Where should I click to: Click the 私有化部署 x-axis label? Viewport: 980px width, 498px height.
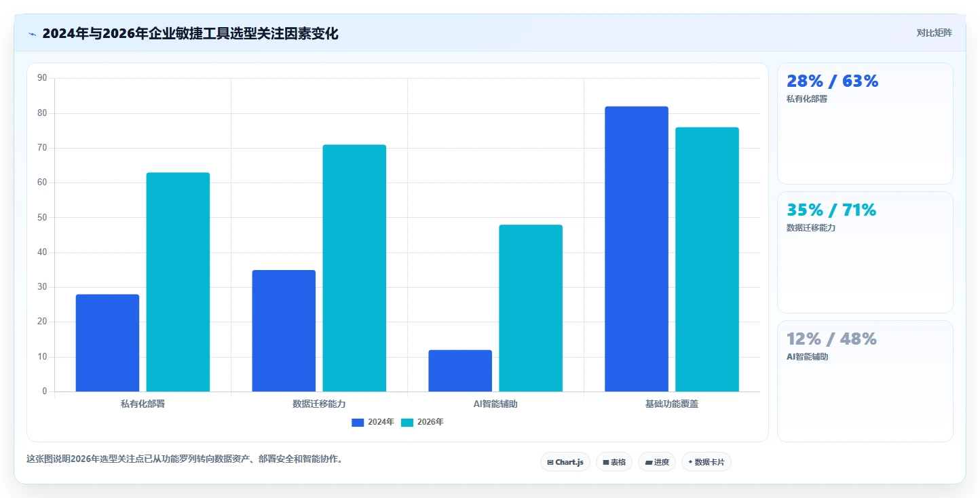pos(143,404)
